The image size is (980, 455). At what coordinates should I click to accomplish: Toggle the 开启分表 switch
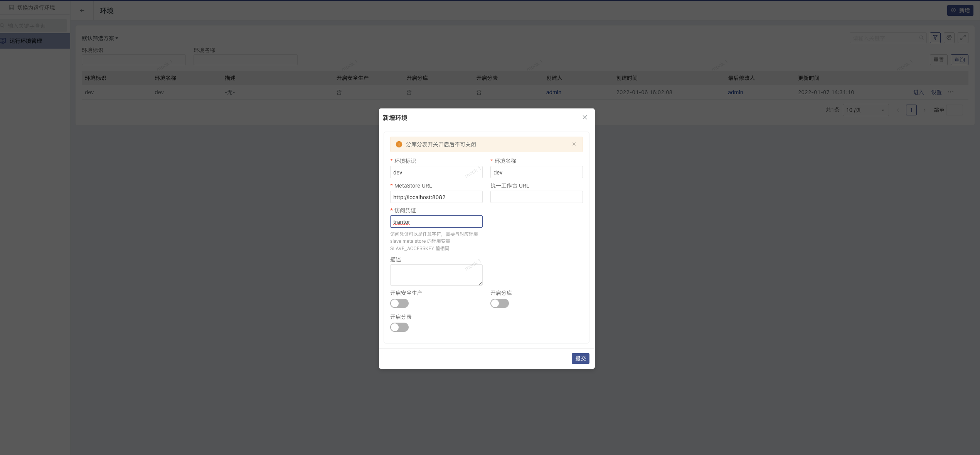(x=399, y=327)
